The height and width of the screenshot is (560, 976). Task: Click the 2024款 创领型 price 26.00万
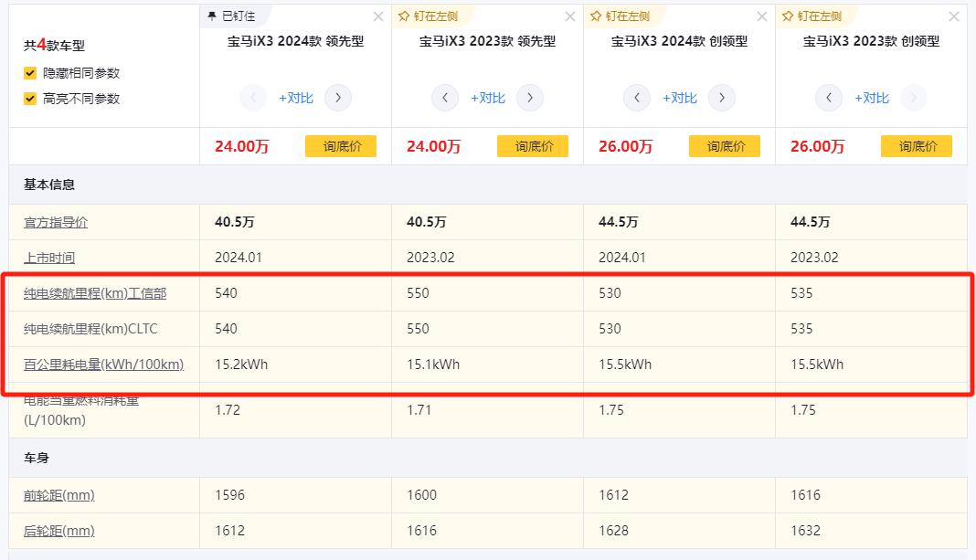click(626, 146)
